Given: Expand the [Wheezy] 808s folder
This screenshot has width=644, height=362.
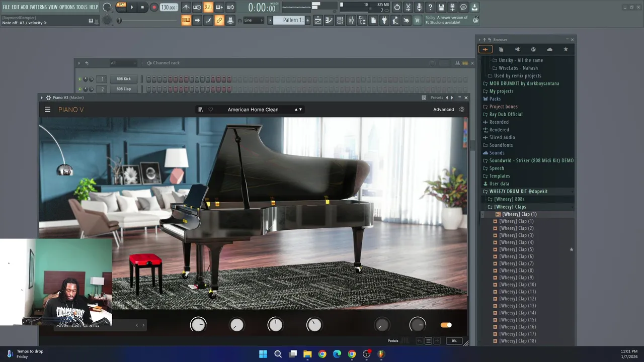Looking at the screenshot, I should tap(509, 199).
